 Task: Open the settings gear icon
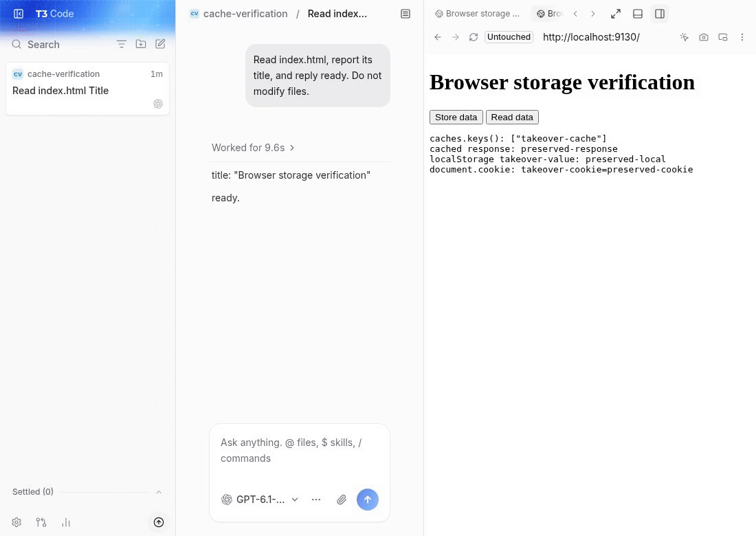click(x=16, y=522)
